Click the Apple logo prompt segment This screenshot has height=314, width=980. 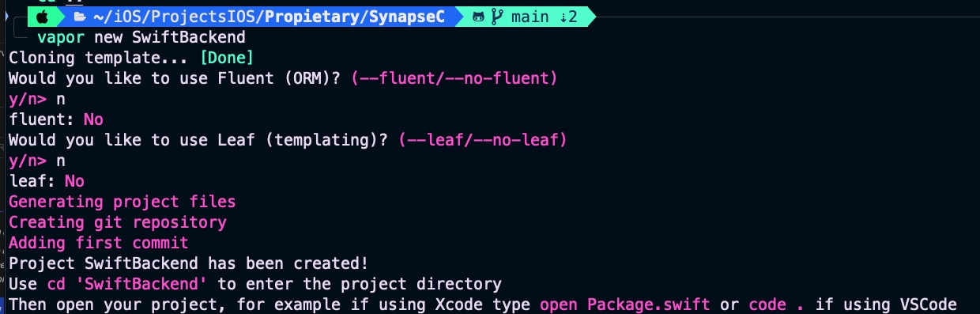click(x=43, y=16)
